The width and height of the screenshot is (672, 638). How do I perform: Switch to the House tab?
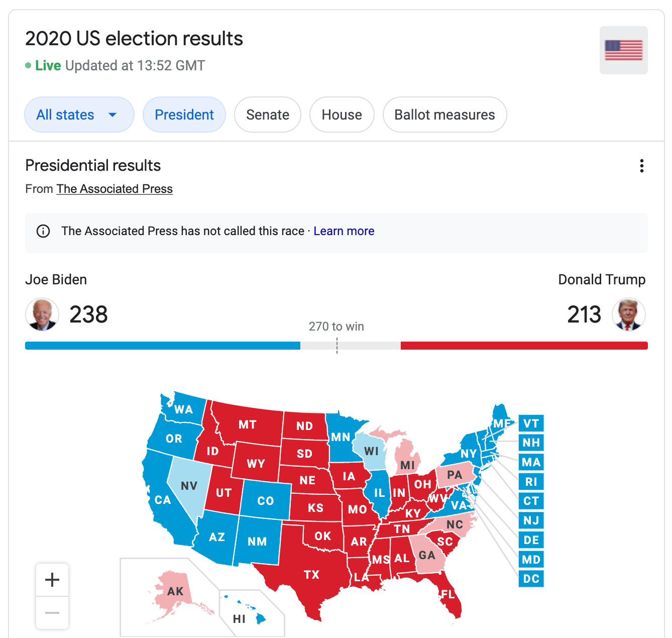click(342, 115)
